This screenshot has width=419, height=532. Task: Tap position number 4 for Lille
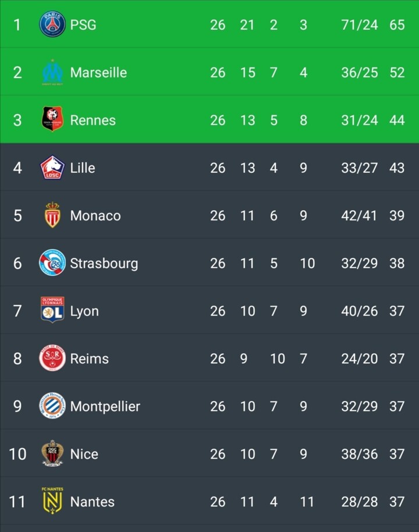[x=17, y=168]
